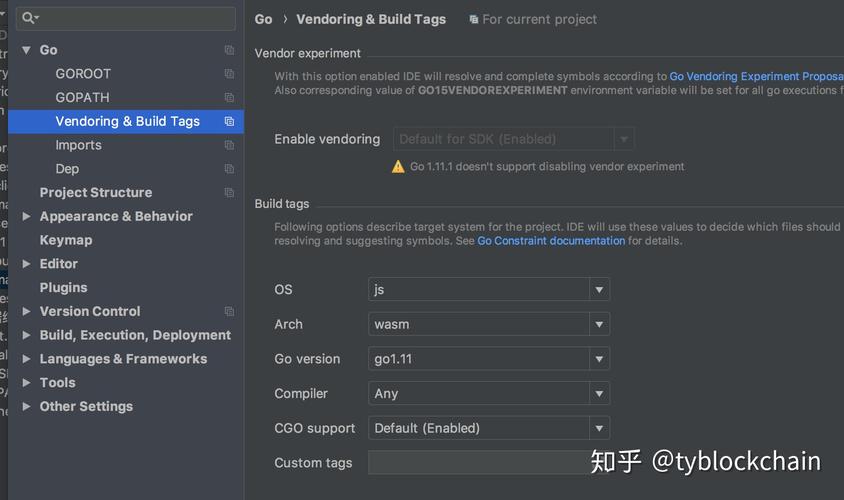Click the project-level icon beside GOPATH
844x500 pixels.
[x=229, y=97]
